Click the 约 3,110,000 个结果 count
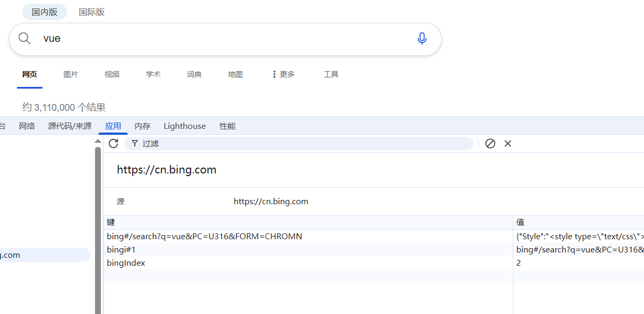The image size is (644, 314). click(64, 108)
